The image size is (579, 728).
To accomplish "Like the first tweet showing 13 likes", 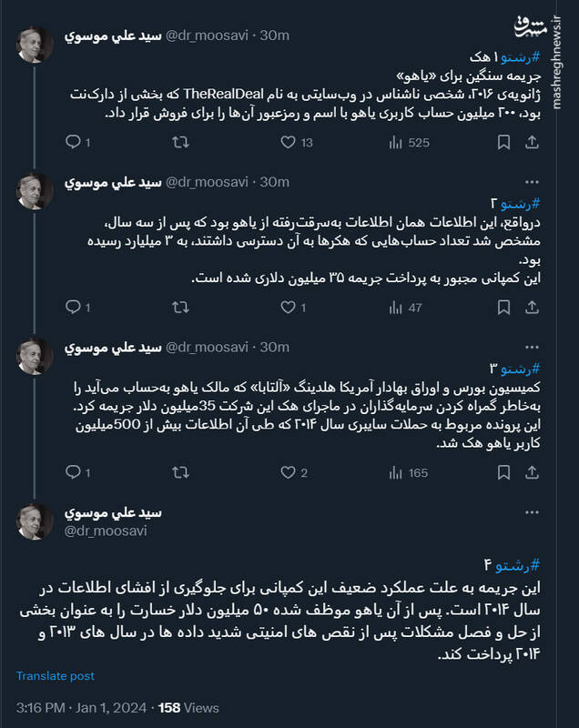I will [289, 143].
